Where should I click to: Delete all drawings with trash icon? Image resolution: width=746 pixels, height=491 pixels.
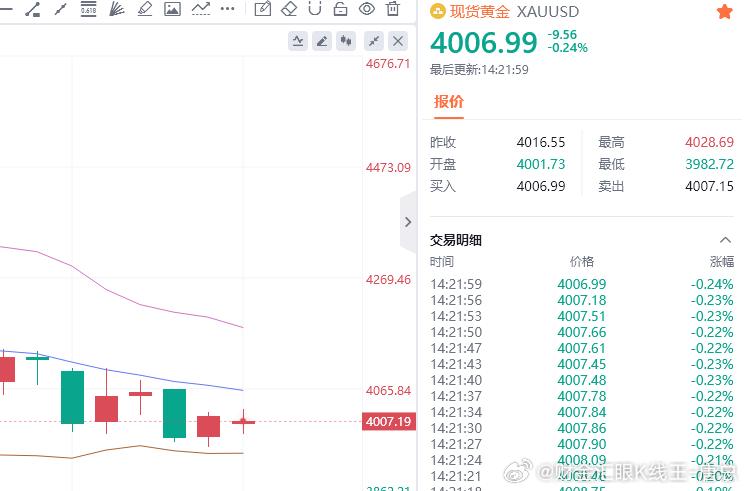393,9
